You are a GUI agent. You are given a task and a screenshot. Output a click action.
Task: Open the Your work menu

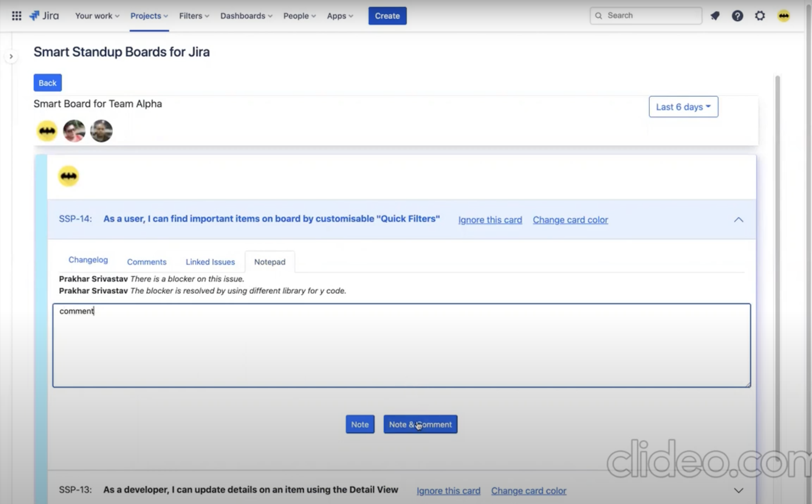(x=97, y=16)
